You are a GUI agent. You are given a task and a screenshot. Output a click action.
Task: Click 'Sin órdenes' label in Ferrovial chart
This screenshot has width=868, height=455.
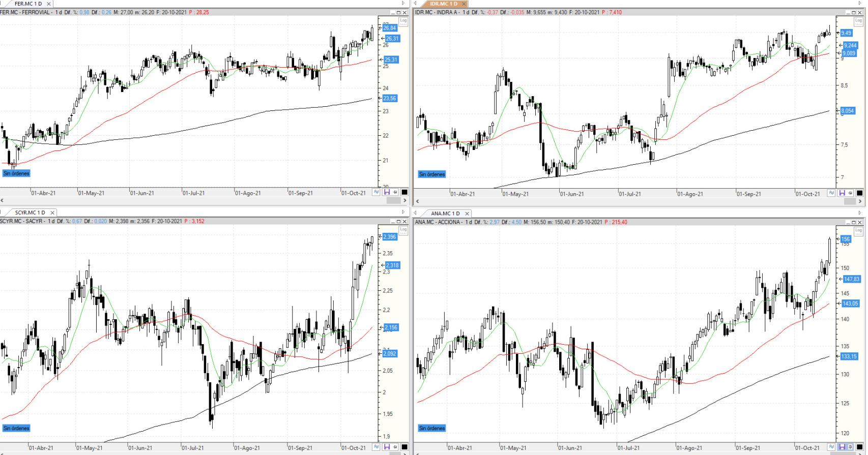point(16,173)
